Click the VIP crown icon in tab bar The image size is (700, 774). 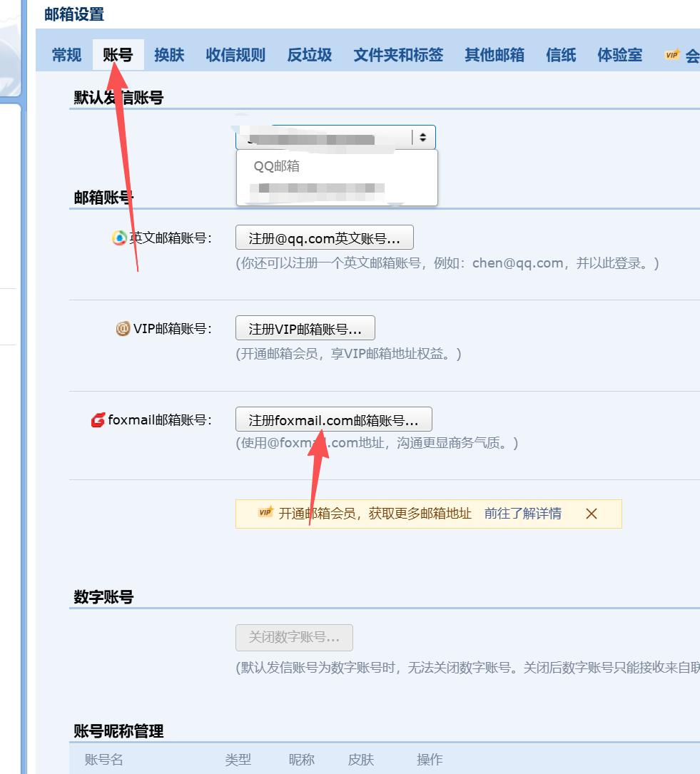(x=672, y=55)
